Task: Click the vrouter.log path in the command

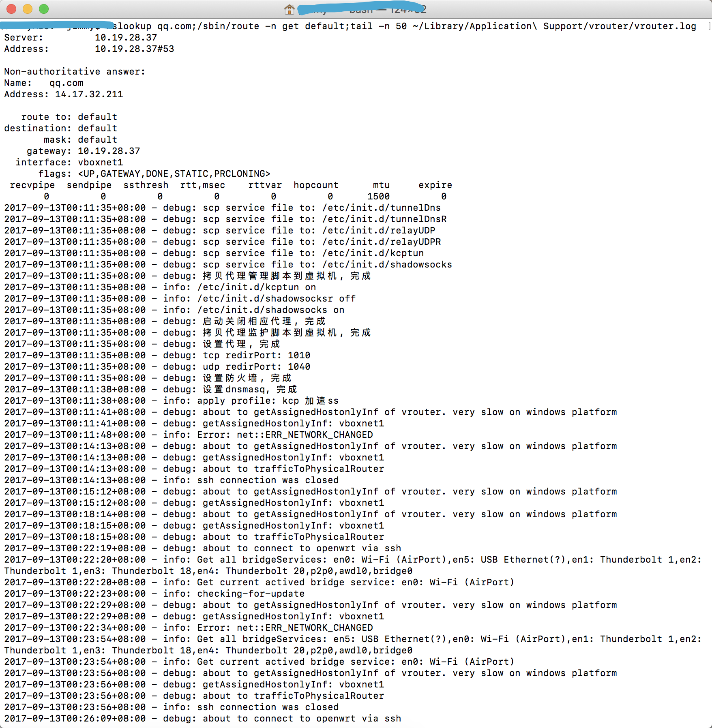Action: [555, 26]
